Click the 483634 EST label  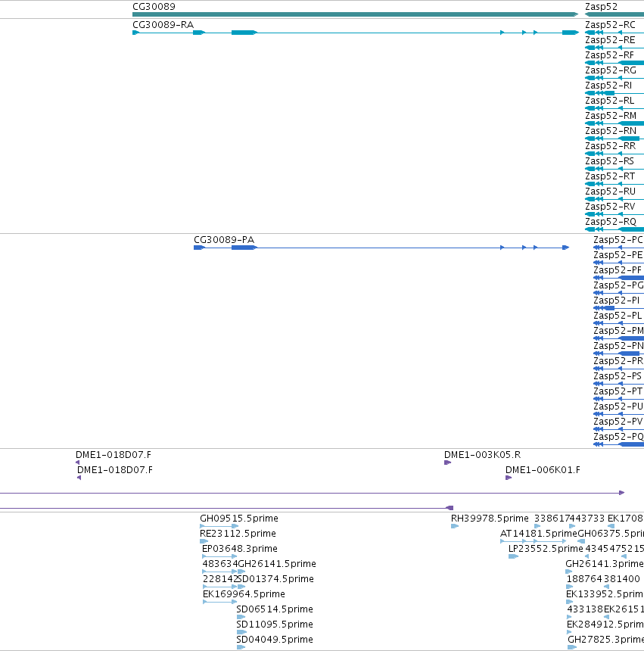[x=220, y=564]
